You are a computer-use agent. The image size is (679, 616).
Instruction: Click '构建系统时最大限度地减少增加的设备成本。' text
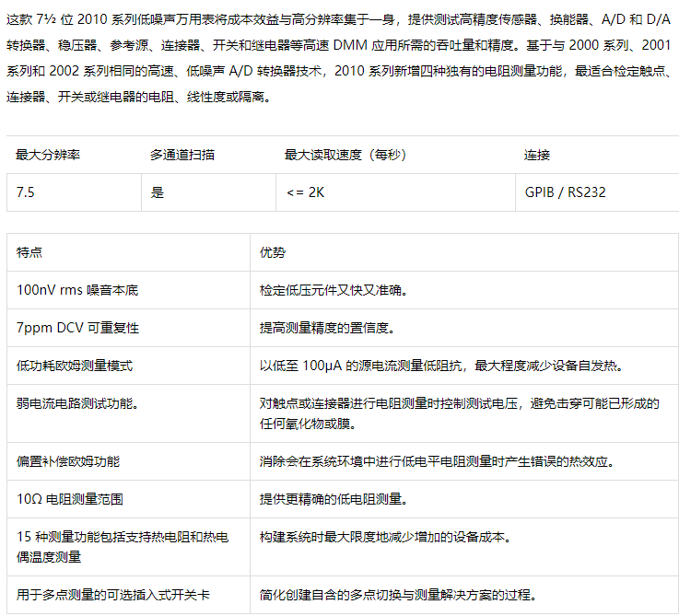[x=385, y=537]
